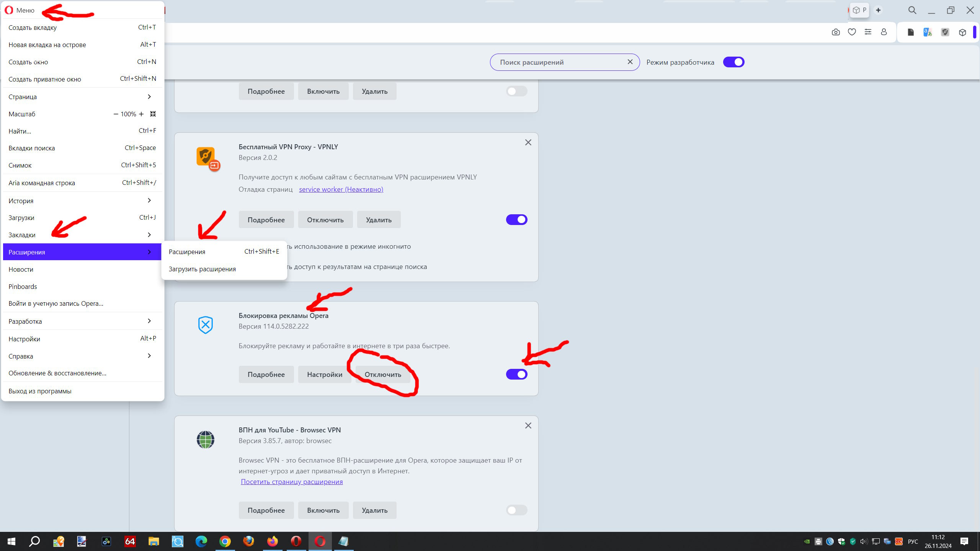Open Windows Start menu
The image size is (980, 551).
pos(11,541)
